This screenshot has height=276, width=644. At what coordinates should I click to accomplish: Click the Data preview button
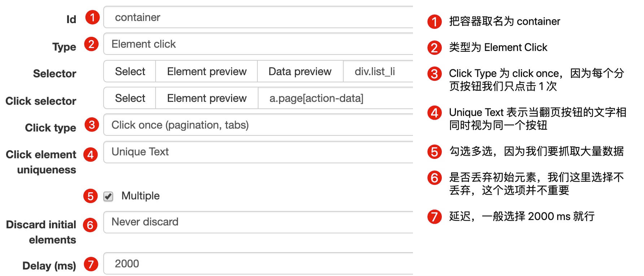pyautogui.click(x=300, y=72)
